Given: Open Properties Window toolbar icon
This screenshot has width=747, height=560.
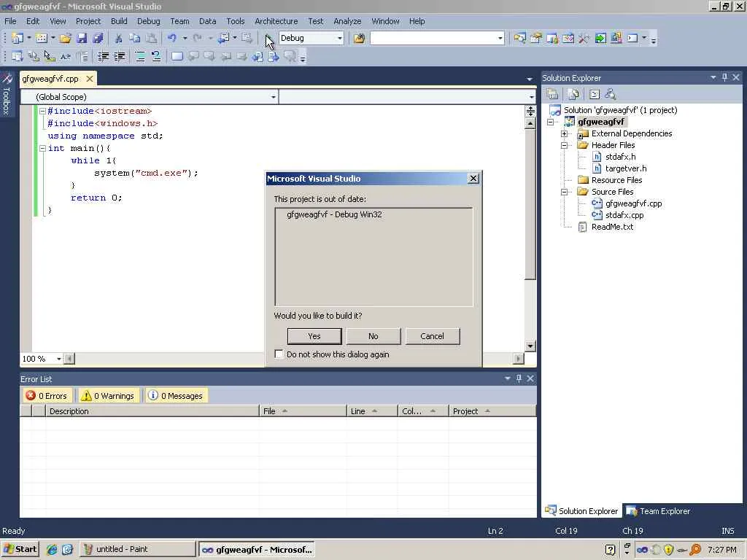Looking at the screenshot, I should 536,38.
